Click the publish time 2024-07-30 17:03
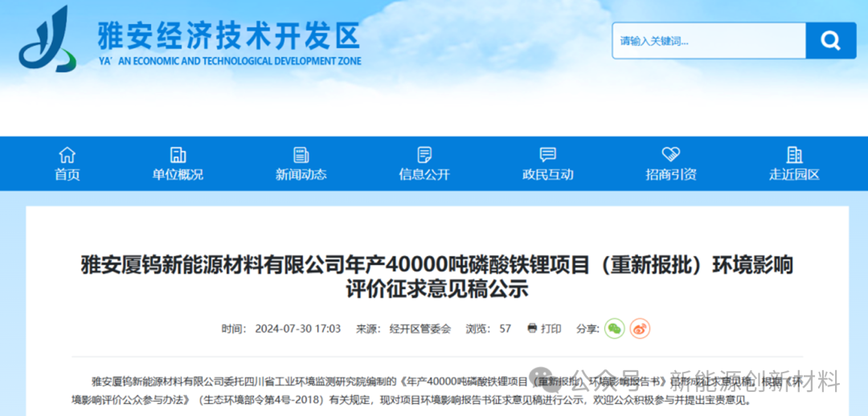The image size is (868, 416). pyautogui.click(x=298, y=328)
